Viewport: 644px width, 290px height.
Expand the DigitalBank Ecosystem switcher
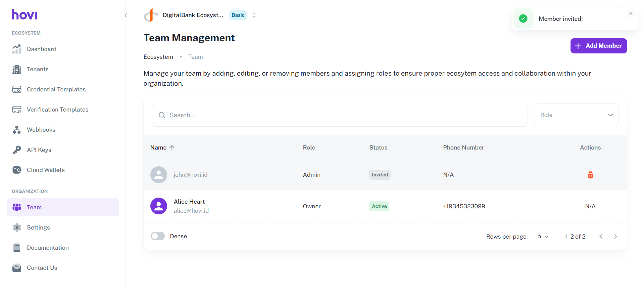click(x=254, y=15)
